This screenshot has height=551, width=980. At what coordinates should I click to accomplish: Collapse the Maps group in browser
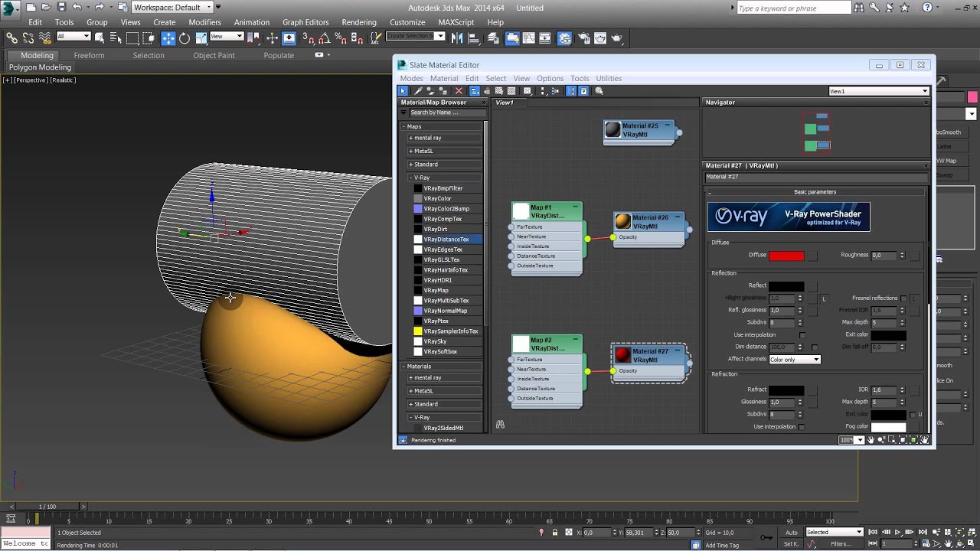tap(443, 126)
